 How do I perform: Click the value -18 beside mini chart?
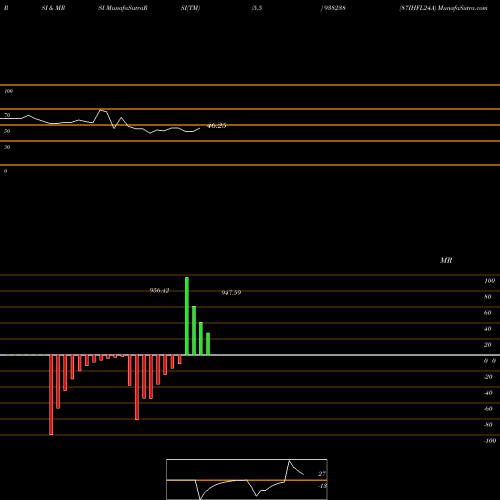coord(322,486)
